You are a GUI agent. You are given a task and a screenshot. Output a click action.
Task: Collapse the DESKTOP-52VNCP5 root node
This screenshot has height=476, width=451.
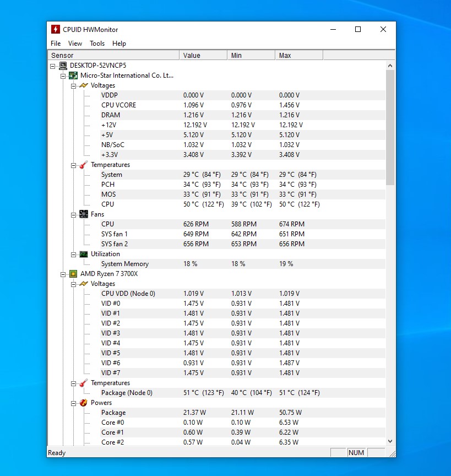[53, 66]
